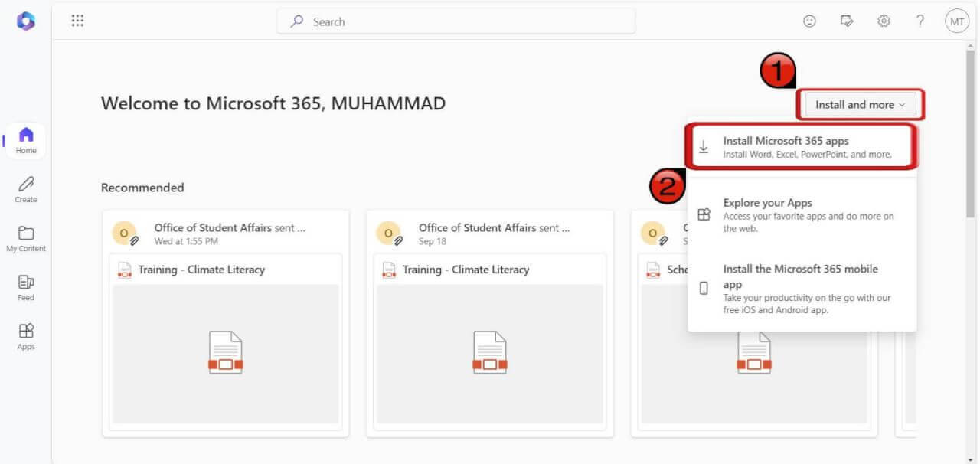Open My Content in the sidebar
The width and height of the screenshot is (980, 464).
pos(26,239)
